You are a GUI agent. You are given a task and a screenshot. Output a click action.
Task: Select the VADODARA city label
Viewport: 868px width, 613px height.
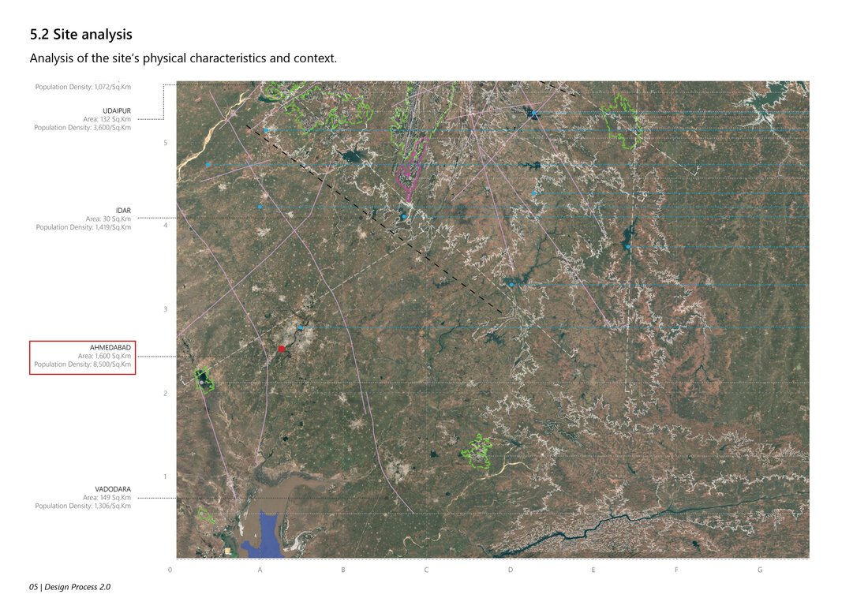(x=113, y=489)
